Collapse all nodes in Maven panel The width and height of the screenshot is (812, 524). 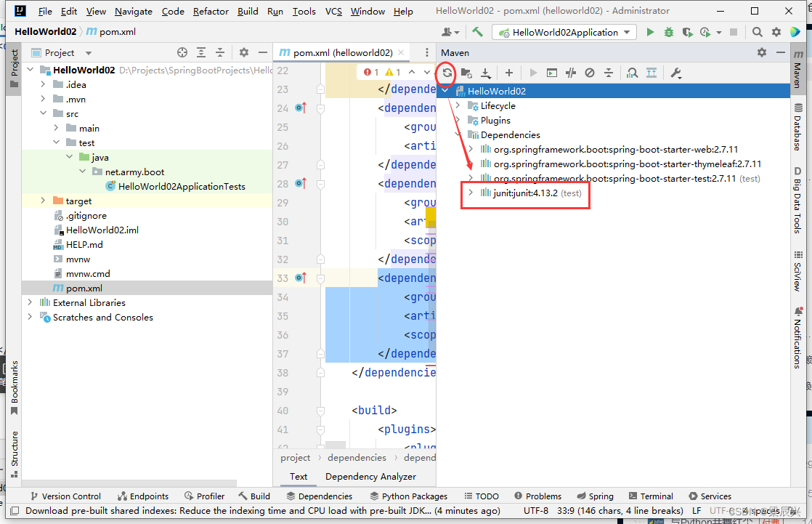609,73
